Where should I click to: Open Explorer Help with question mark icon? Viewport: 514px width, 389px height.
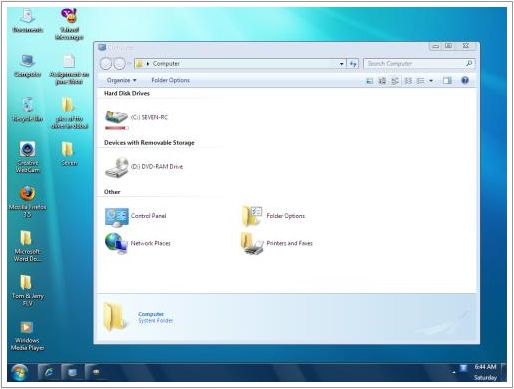pos(465,80)
